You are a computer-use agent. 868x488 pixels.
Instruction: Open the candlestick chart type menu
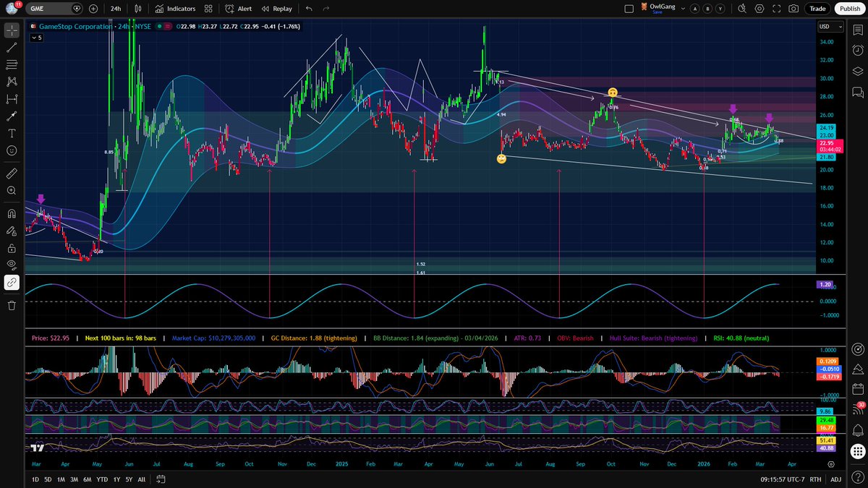(139, 9)
